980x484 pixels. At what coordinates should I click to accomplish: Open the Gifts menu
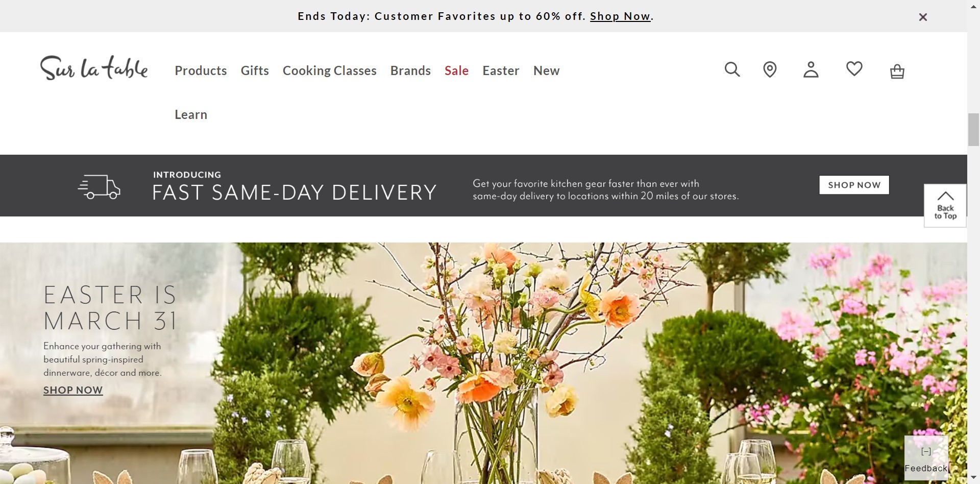(255, 70)
